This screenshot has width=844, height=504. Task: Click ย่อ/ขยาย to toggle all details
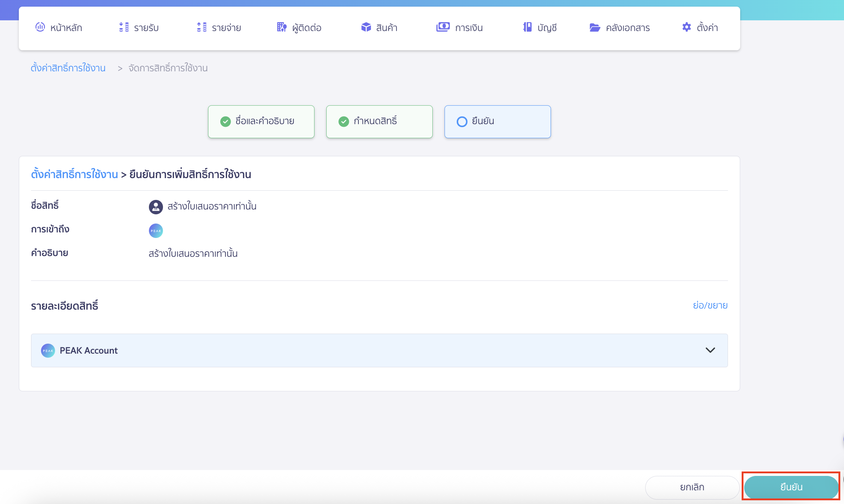point(710,305)
